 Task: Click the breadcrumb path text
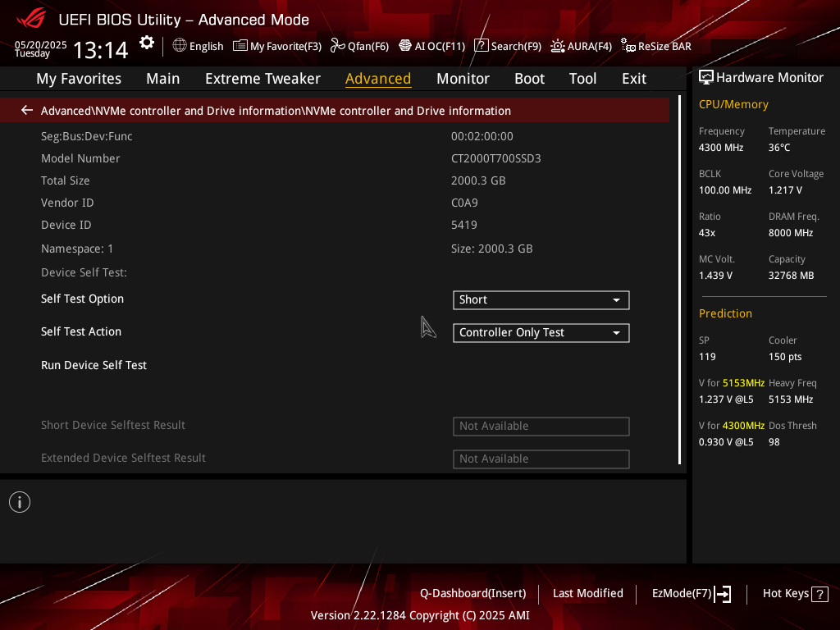click(x=276, y=111)
